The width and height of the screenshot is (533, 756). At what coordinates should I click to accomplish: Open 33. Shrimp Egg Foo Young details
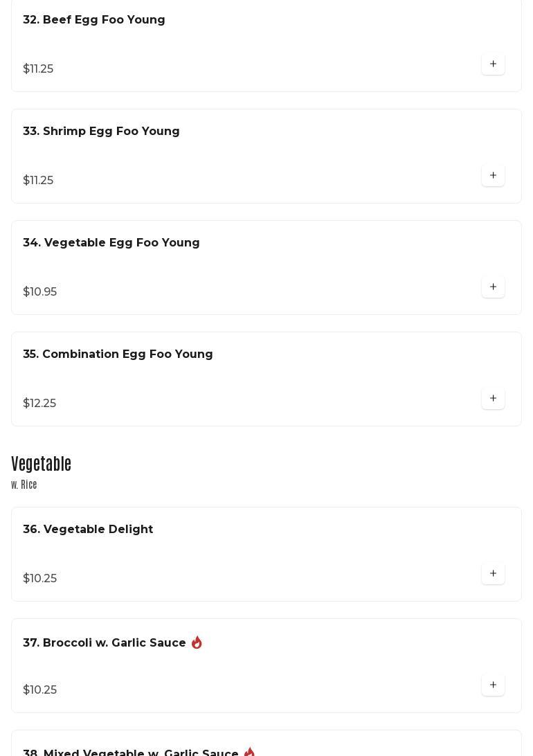tap(101, 132)
